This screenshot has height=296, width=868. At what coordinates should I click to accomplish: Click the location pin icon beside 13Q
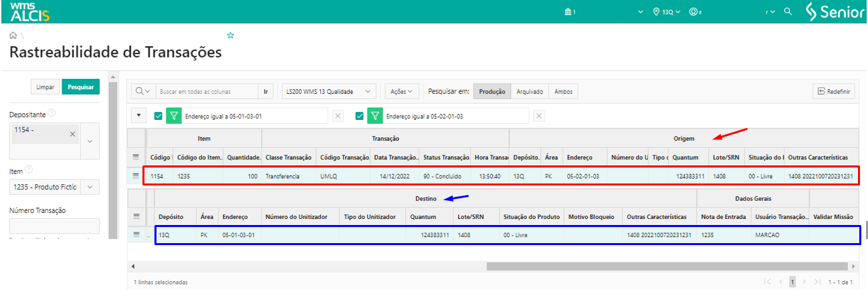[x=657, y=11]
